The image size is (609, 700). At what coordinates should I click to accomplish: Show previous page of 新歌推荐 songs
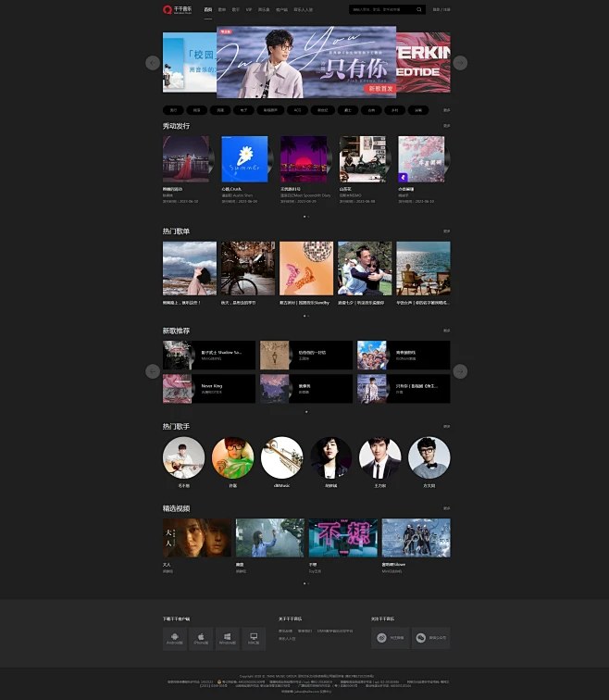tap(153, 371)
